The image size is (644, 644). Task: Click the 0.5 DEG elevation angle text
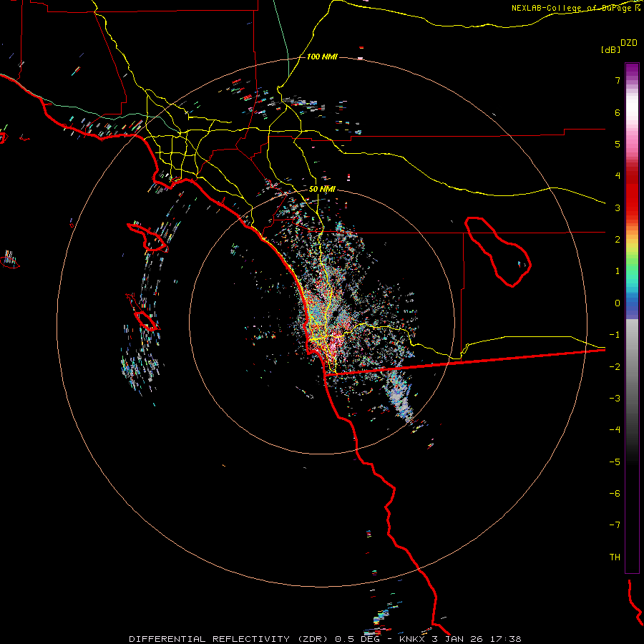pos(359,639)
